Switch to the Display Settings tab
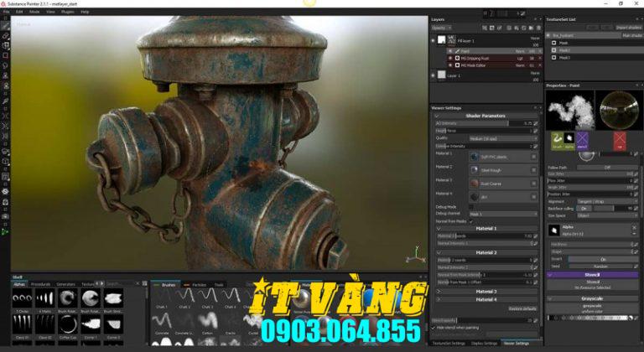This screenshot has width=644, height=352. tap(484, 343)
